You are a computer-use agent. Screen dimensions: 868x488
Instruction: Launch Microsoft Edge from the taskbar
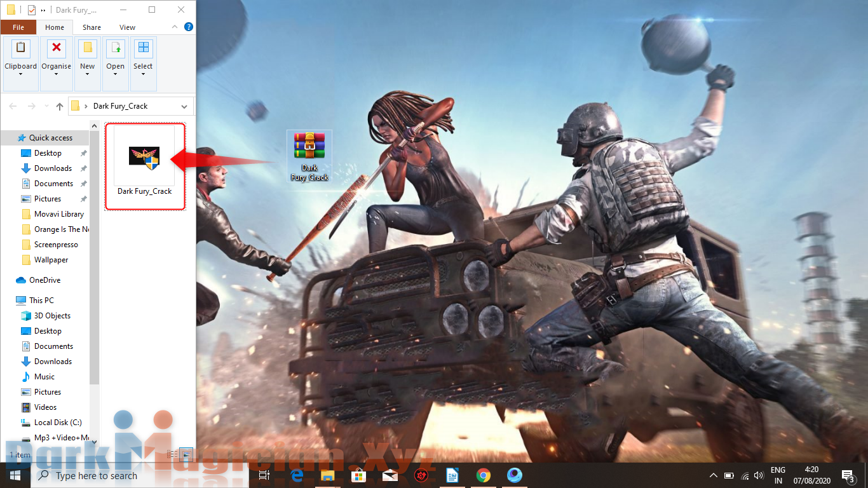click(296, 475)
